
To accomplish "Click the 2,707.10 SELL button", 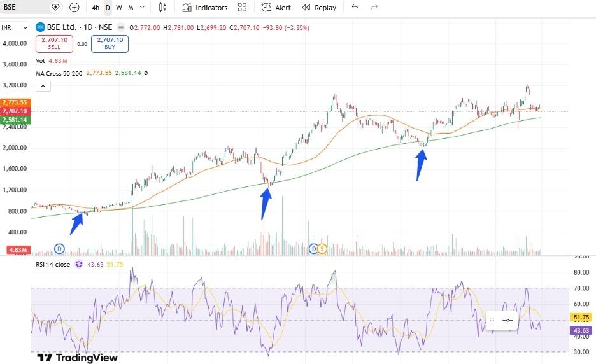I will (x=54, y=44).
